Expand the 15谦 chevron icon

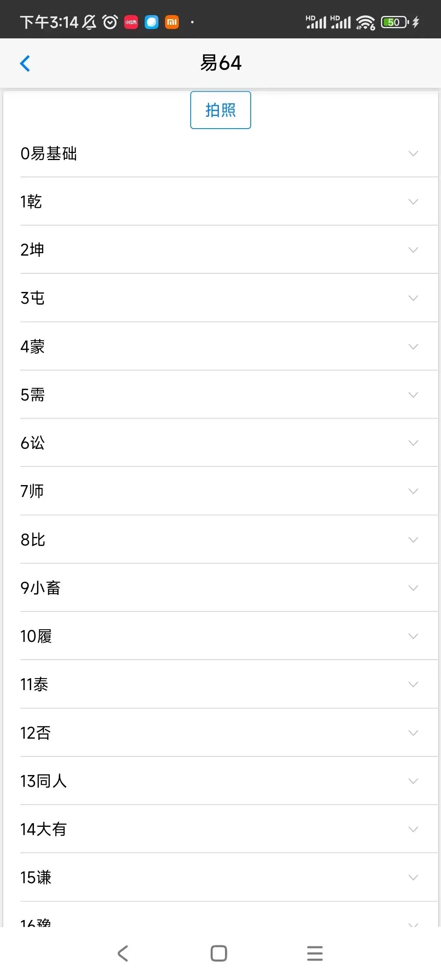point(413,878)
